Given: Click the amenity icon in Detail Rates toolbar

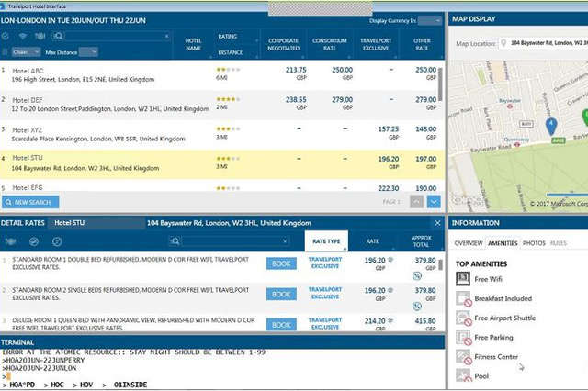Looking at the screenshot, I should pyautogui.click(x=10, y=241).
